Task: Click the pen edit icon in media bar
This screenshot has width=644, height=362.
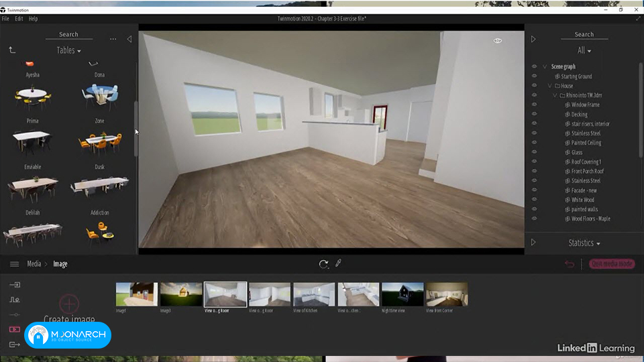Action: [338, 263]
